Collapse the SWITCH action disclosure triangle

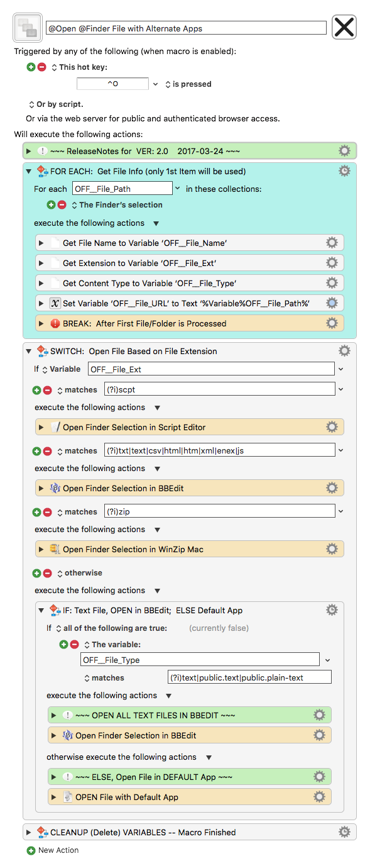click(28, 351)
